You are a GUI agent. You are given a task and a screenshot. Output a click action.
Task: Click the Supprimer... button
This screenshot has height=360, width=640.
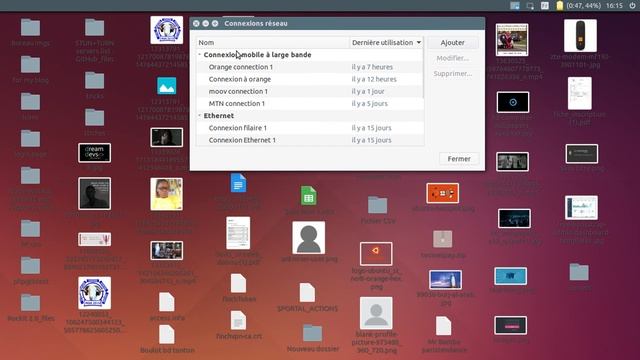[452, 73]
